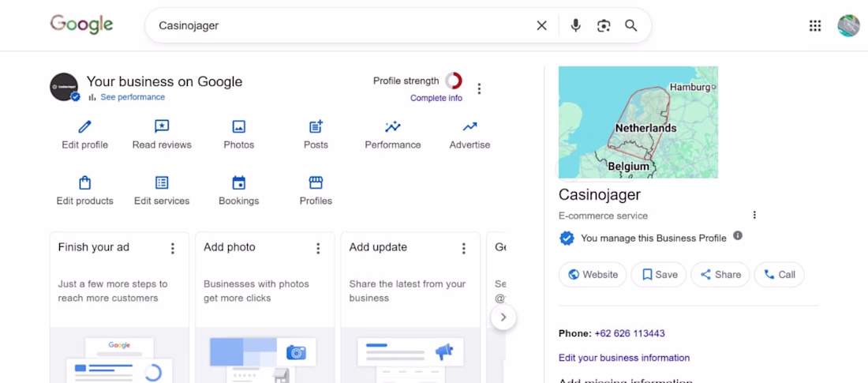This screenshot has width=868, height=383.
Task: Click the Share button
Action: 720,274
